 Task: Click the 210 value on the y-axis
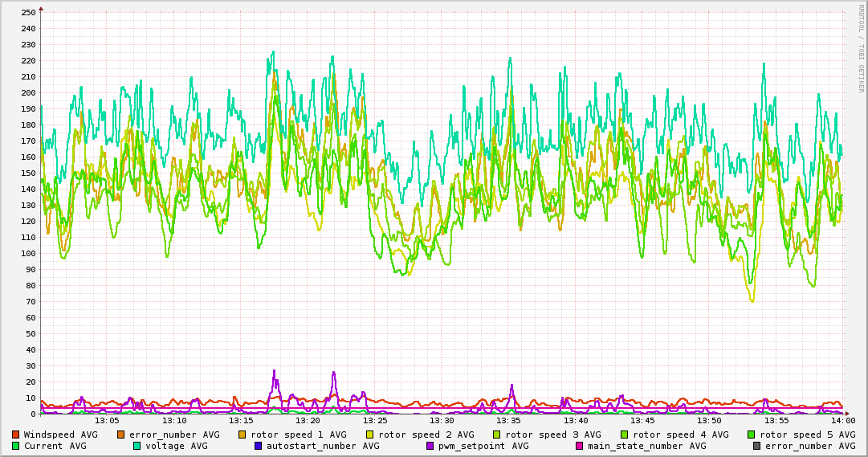coord(27,77)
